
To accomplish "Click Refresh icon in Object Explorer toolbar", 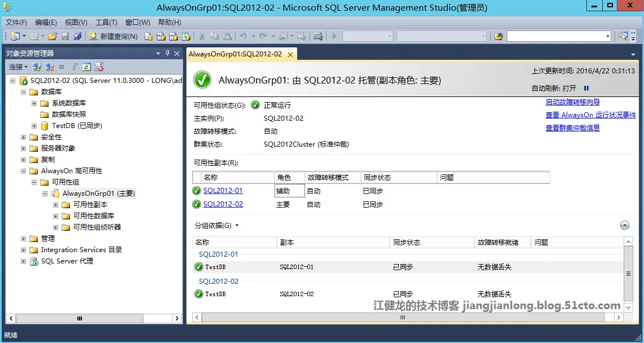I will pos(86,67).
